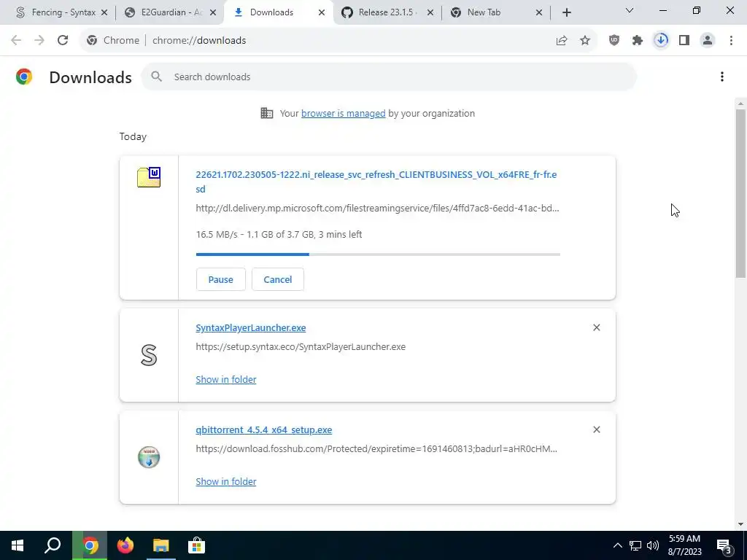Click the SyntaxPlayerLauncher file icon
Screen dimensions: 747x560
(x=149, y=355)
